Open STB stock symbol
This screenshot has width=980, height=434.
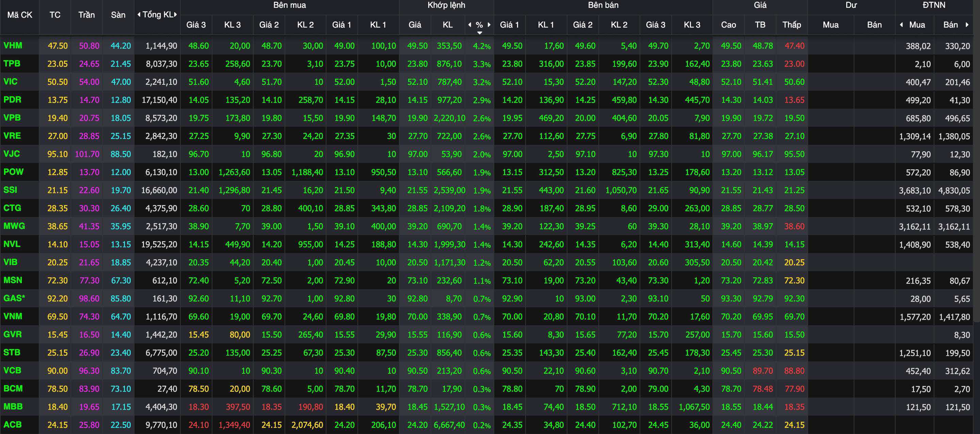pyautogui.click(x=12, y=353)
